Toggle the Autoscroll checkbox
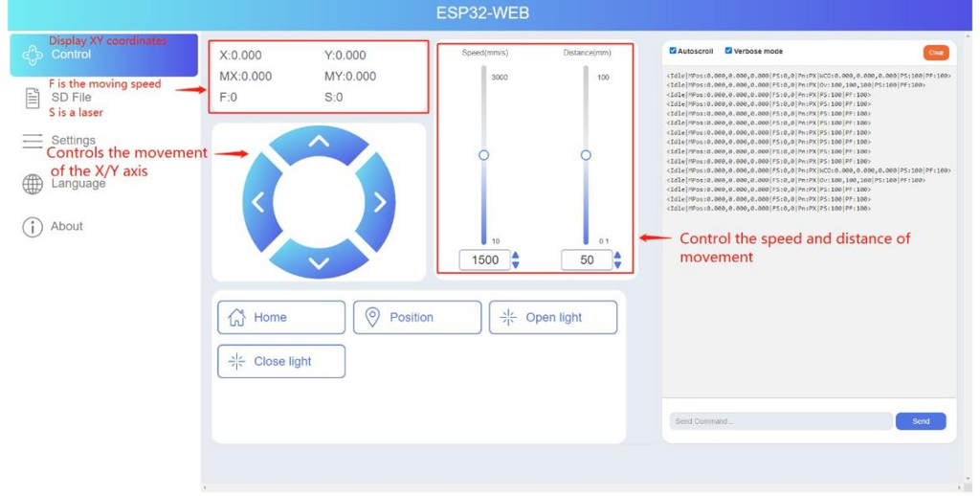The image size is (980, 496). [x=673, y=51]
